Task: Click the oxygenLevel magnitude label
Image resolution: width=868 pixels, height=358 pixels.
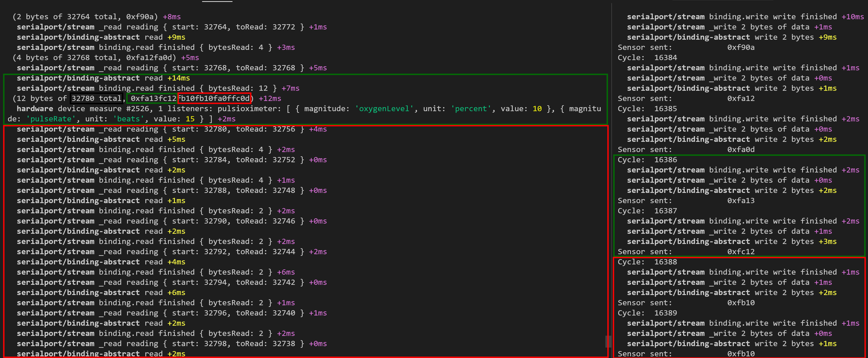Action: click(x=383, y=109)
